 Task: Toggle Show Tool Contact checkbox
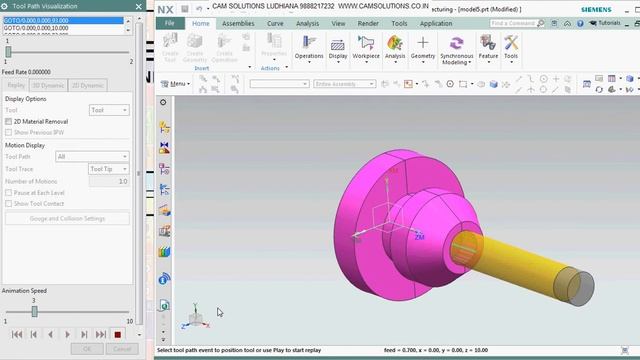click(8, 203)
